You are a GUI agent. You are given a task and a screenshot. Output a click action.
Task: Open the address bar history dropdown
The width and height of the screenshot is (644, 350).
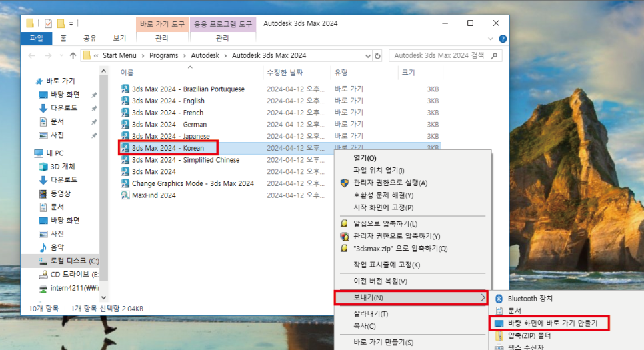pos(368,56)
